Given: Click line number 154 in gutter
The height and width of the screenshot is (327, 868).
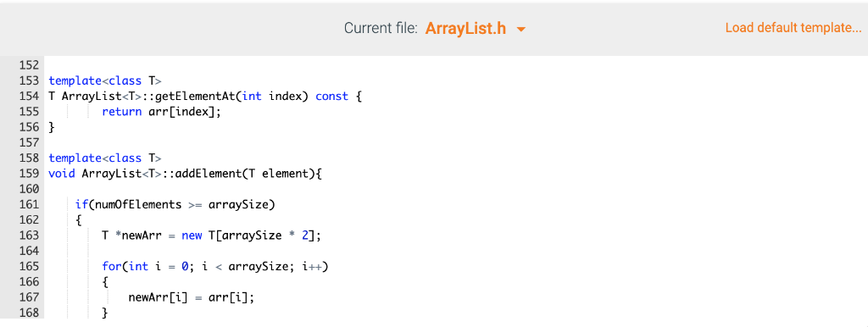Looking at the screenshot, I should tap(29, 97).
